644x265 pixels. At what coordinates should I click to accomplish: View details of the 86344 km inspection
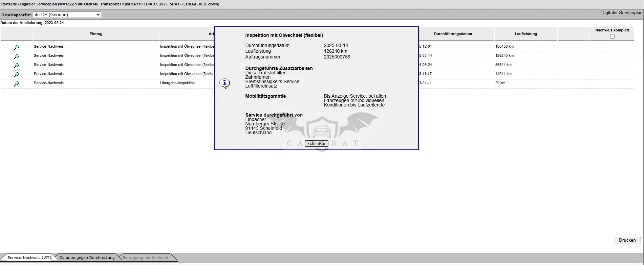point(16,66)
